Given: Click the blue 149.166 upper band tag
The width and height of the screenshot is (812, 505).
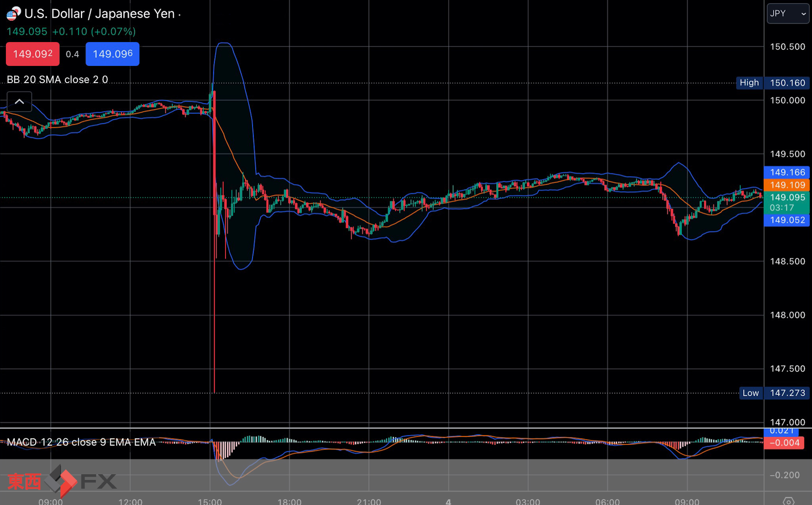Looking at the screenshot, I should 787,172.
